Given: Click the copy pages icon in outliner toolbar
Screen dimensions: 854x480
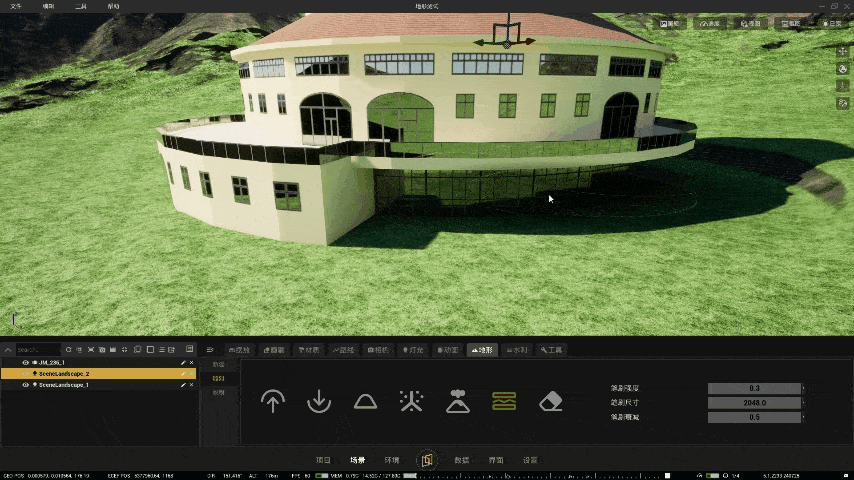Looking at the screenshot, I should pos(137,349).
